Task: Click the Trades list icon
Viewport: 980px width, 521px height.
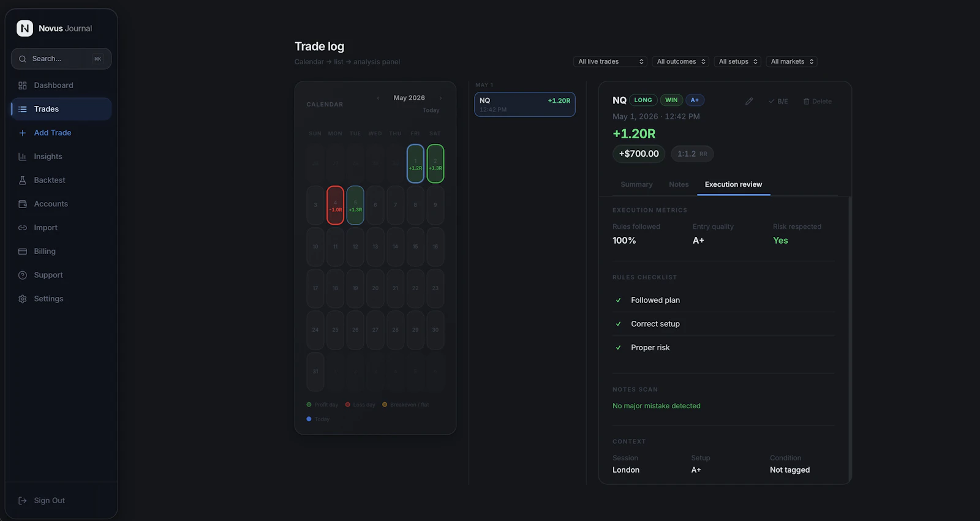Action: pyautogui.click(x=23, y=109)
